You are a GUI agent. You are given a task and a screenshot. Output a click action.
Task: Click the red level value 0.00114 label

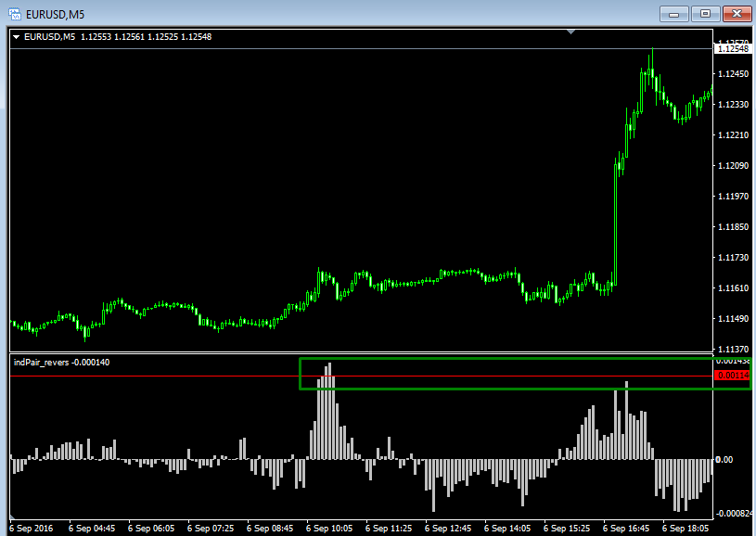coord(733,376)
